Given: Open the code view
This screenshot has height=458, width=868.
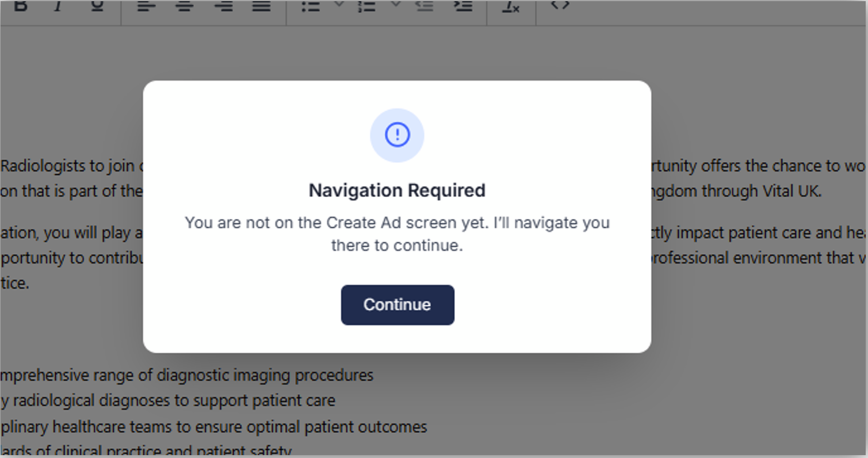Looking at the screenshot, I should coord(560,5).
